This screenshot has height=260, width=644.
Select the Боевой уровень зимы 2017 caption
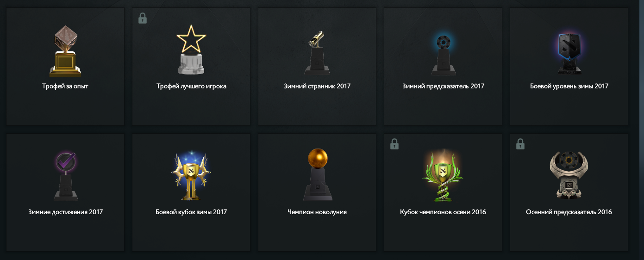point(569,86)
